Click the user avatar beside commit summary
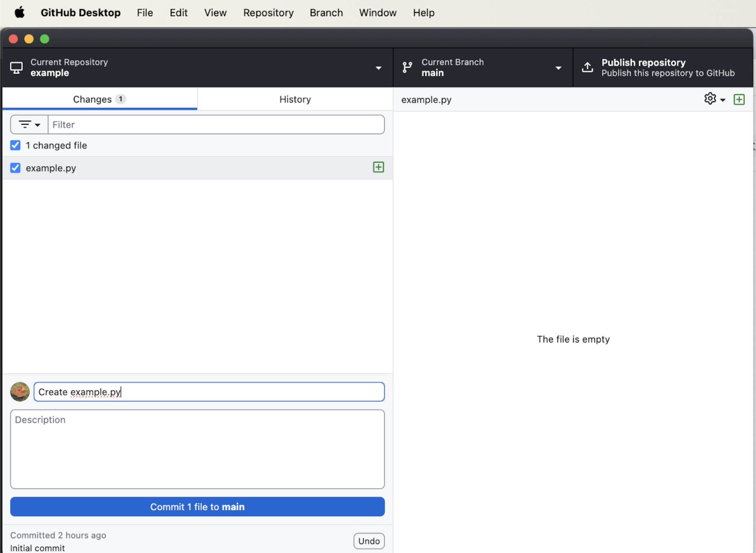The height and width of the screenshot is (553, 756). 20,392
